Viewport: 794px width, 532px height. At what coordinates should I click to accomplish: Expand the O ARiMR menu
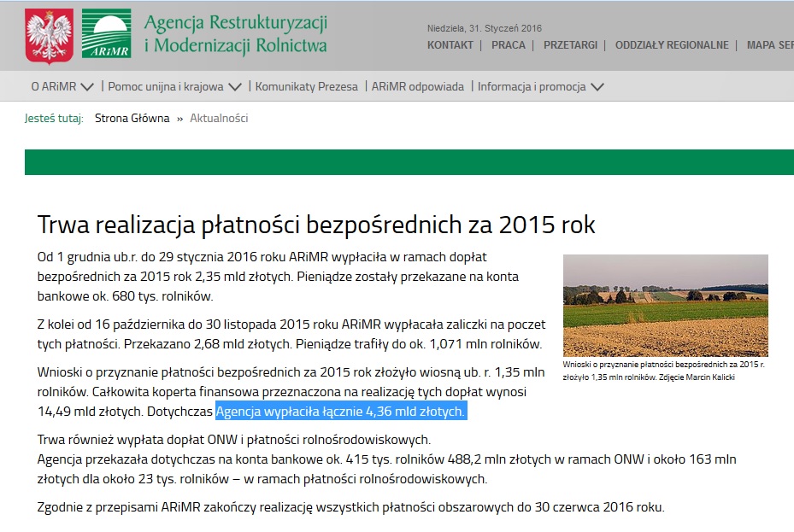point(54,86)
